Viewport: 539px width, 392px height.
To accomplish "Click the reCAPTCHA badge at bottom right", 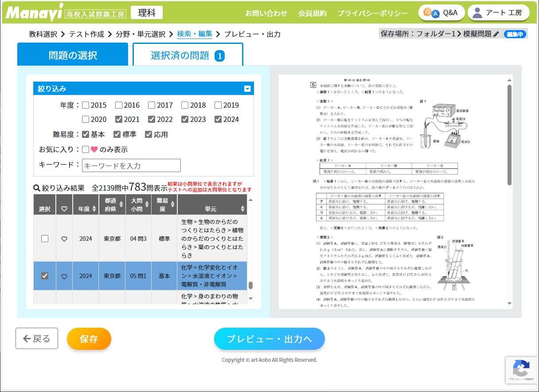I will (521, 370).
